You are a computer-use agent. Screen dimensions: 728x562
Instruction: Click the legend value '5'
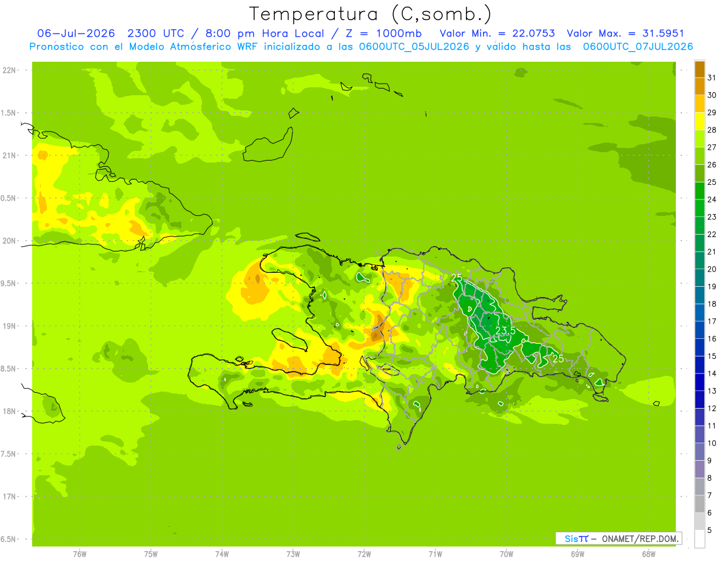(710, 530)
